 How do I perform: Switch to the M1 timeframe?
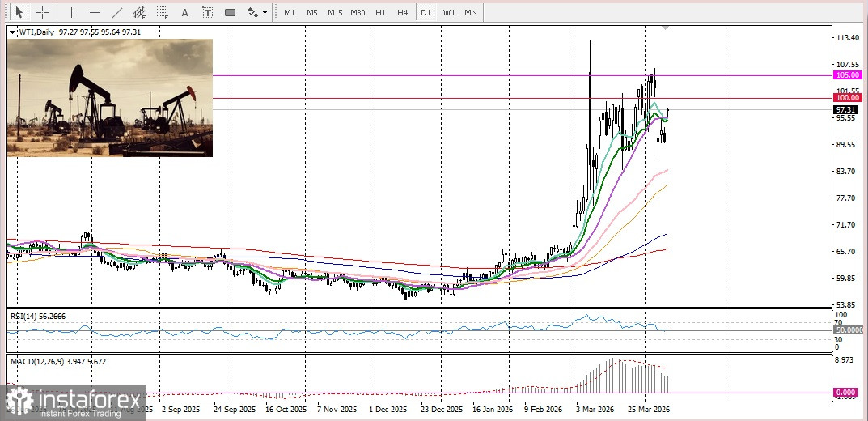click(x=289, y=12)
